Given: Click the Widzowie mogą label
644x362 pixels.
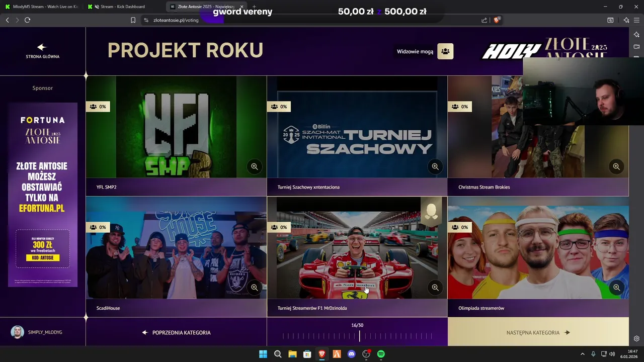Looking at the screenshot, I should (x=415, y=51).
